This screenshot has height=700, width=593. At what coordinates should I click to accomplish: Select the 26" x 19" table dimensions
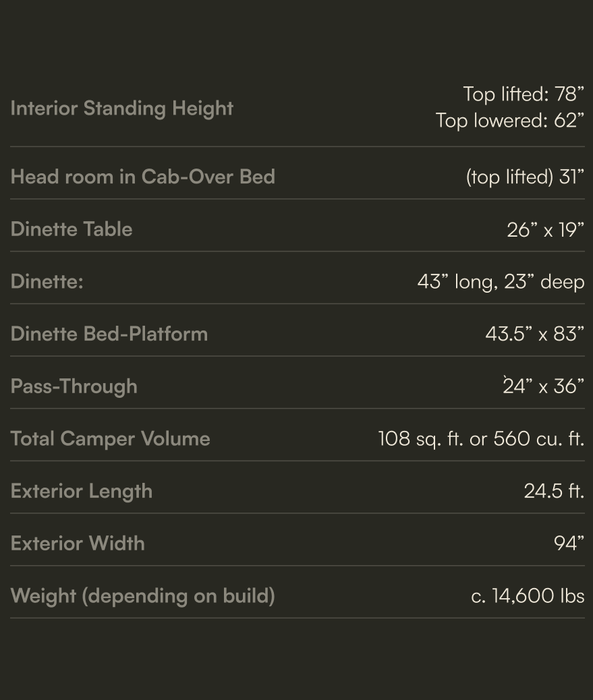click(545, 230)
